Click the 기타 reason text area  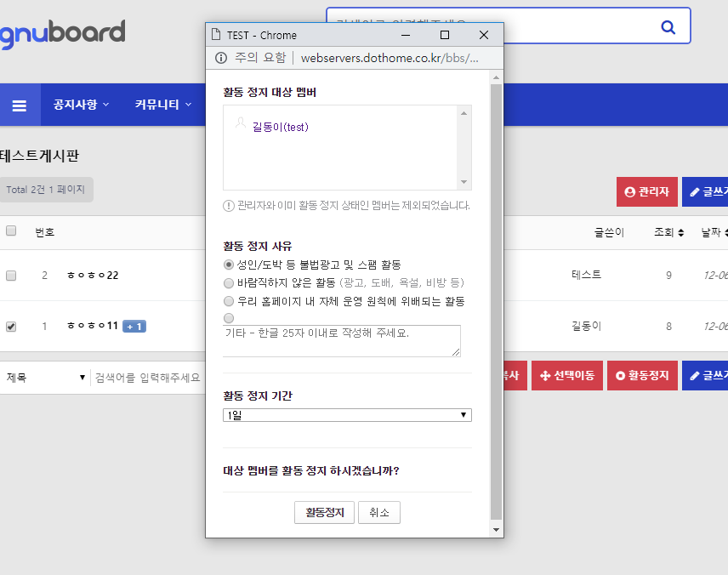pyautogui.click(x=342, y=340)
